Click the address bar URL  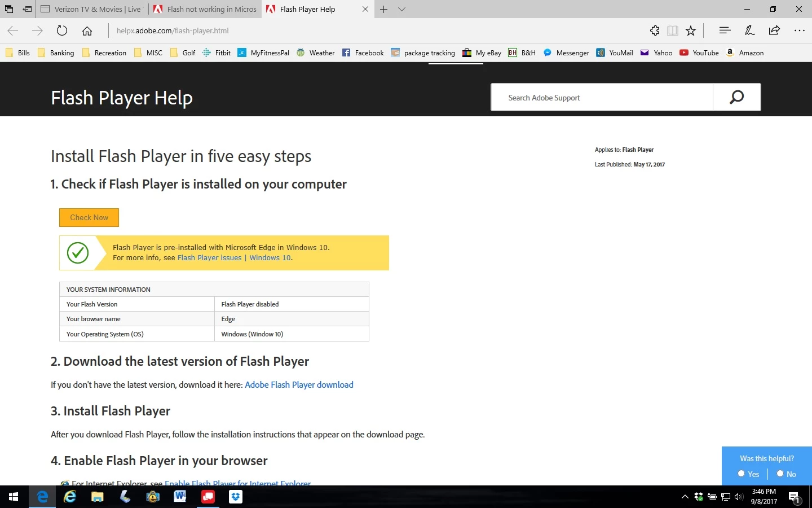pos(173,31)
